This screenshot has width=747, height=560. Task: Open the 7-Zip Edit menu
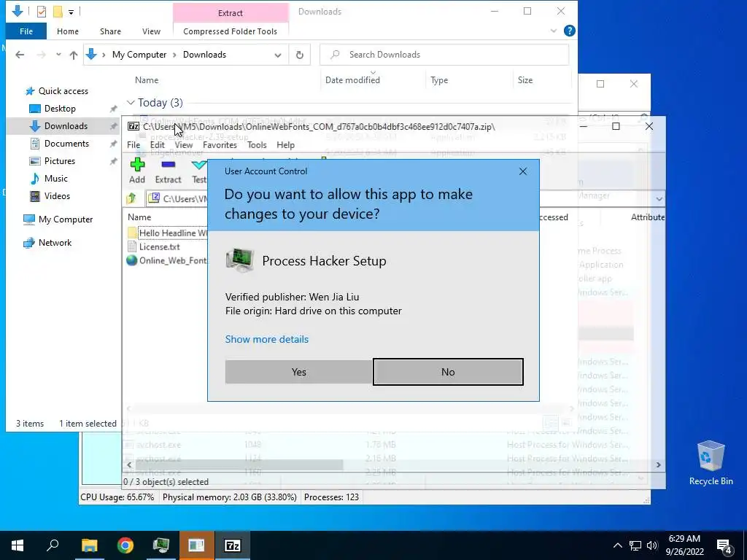pyautogui.click(x=158, y=145)
